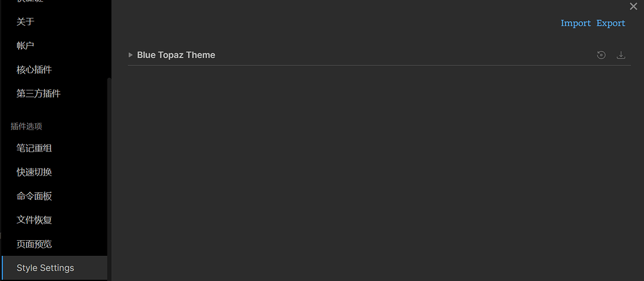Click the settings sidebar scrollbar
The image size is (644, 281).
pyautogui.click(x=109, y=176)
